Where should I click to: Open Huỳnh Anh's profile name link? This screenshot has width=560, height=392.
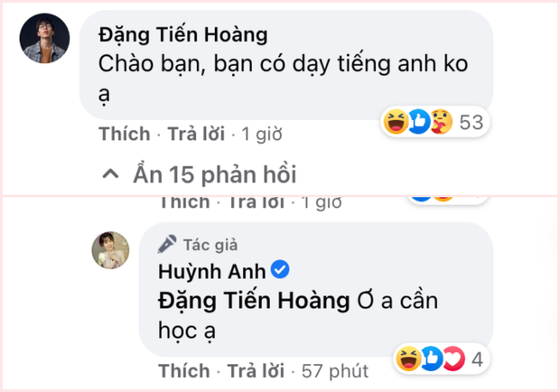point(212,272)
